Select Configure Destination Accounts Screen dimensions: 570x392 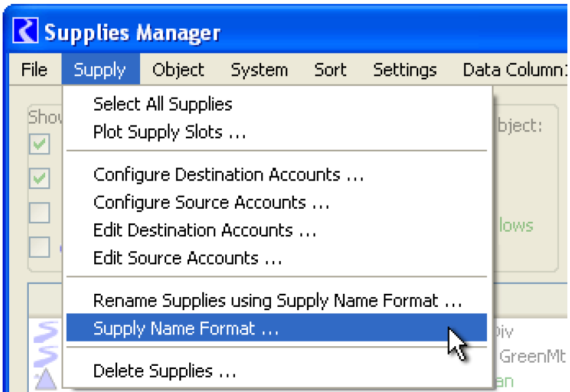[228, 175]
